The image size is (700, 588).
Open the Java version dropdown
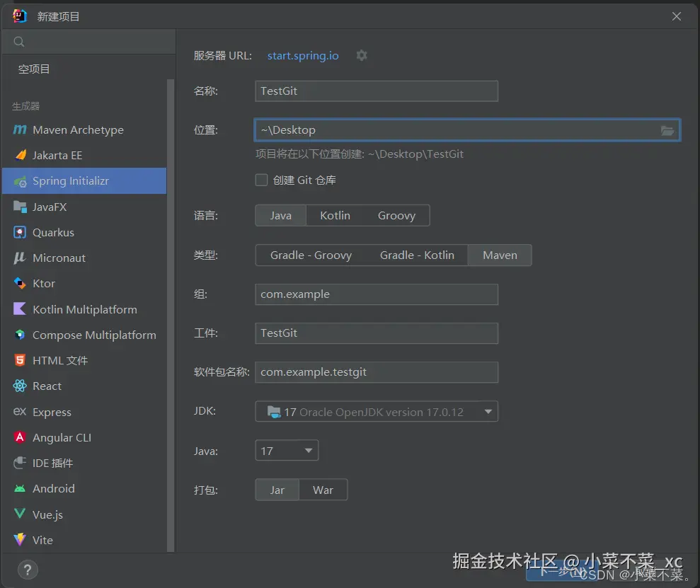click(287, 451)
